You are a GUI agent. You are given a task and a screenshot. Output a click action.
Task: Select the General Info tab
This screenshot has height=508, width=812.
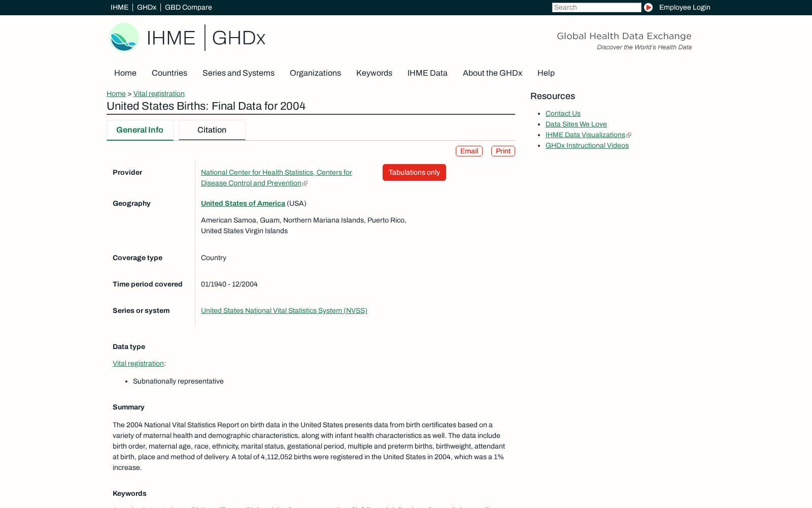click(140, 130)
